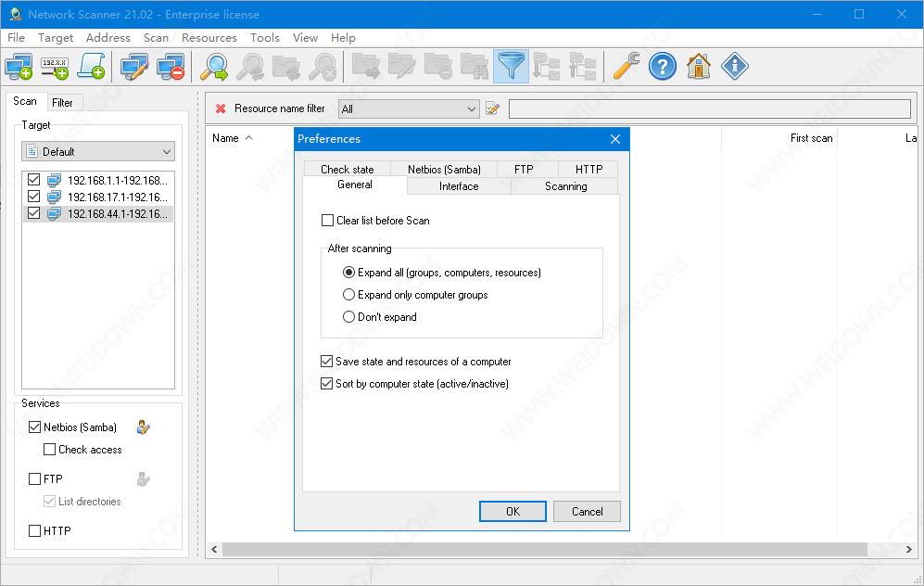Select the Don't expand radio button
The width and height of the screenshot is (924, 586).
(x=348, y=317)
